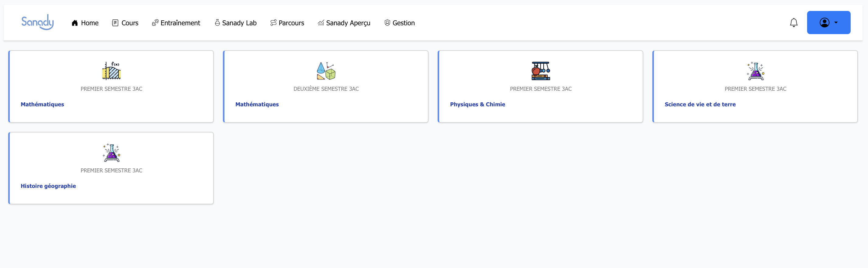Select the Deuxième Semestre Mathématiques title
Screen dimensions: 868x268
(x=257, y=104)
